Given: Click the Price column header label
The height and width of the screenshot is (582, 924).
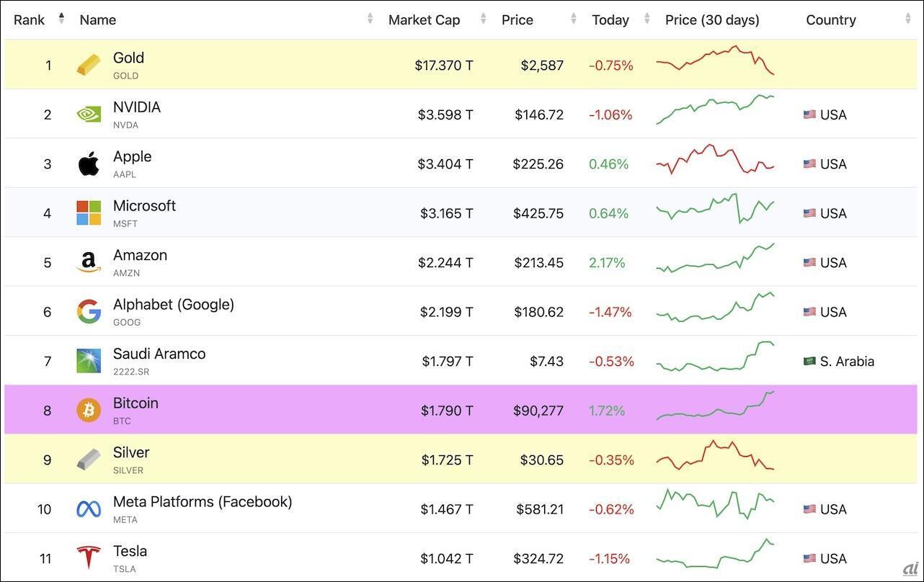Looking at the screenshot, I should pyautogui.click(x=517, y=20).
